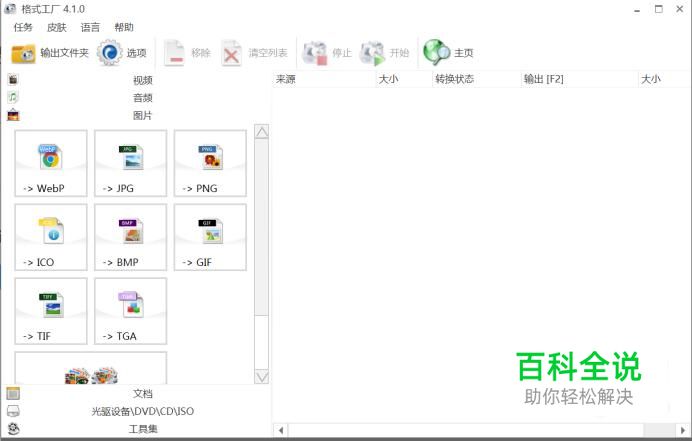Click the task list scroll right arrow
Screen dimensions: 692x441
[x=683, y=430]
